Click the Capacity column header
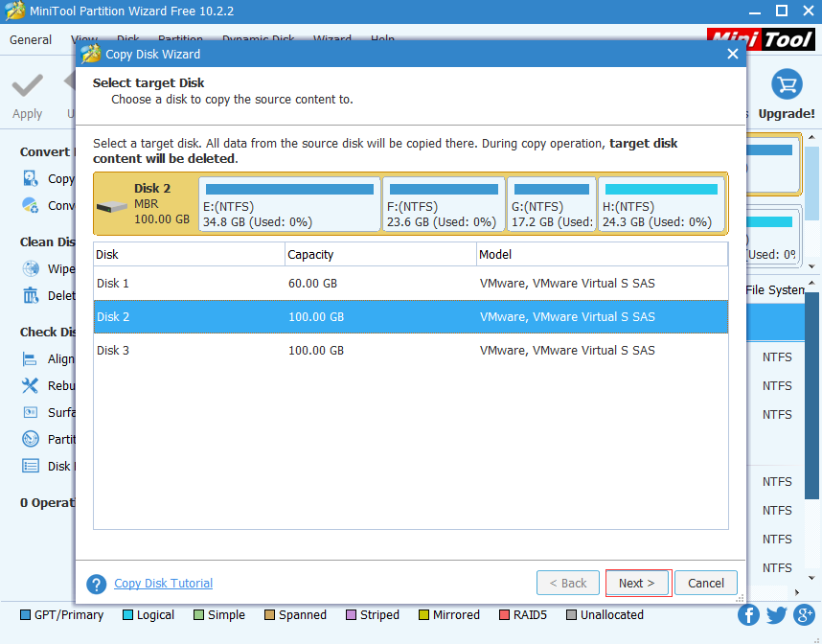 381,254
